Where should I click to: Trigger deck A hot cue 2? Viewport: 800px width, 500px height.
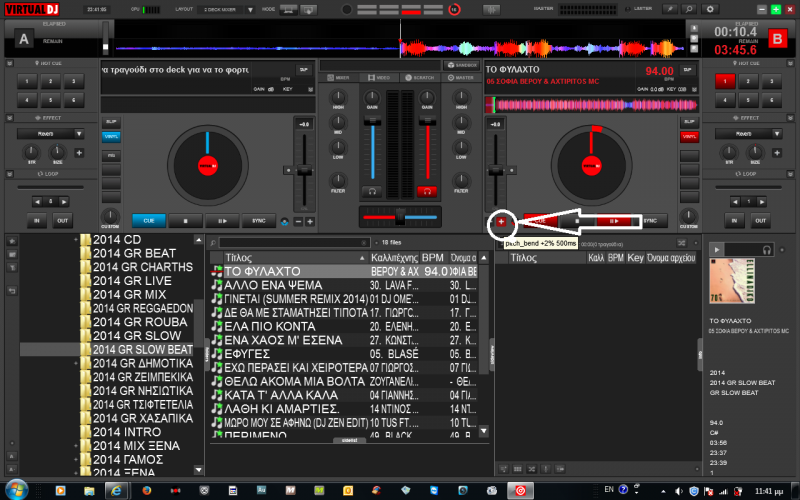coord(51,81)
